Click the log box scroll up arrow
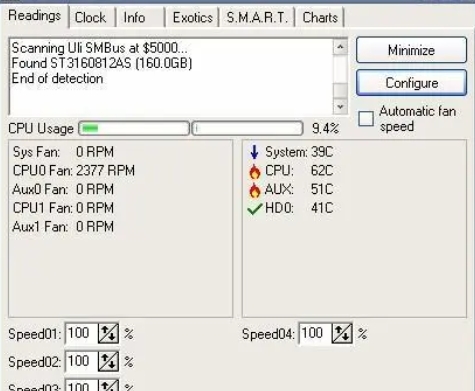475x391 pixels. click(x=340, y=48)
